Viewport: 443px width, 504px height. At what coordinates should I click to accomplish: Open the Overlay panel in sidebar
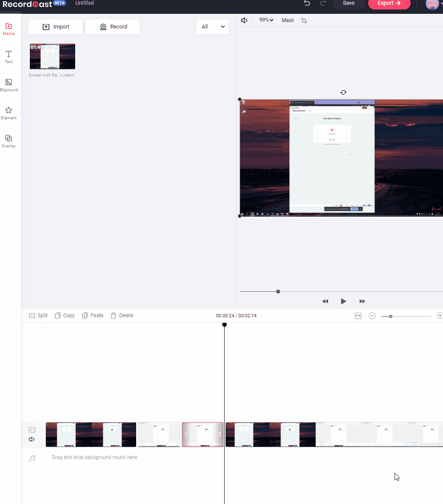coord(9,141)
